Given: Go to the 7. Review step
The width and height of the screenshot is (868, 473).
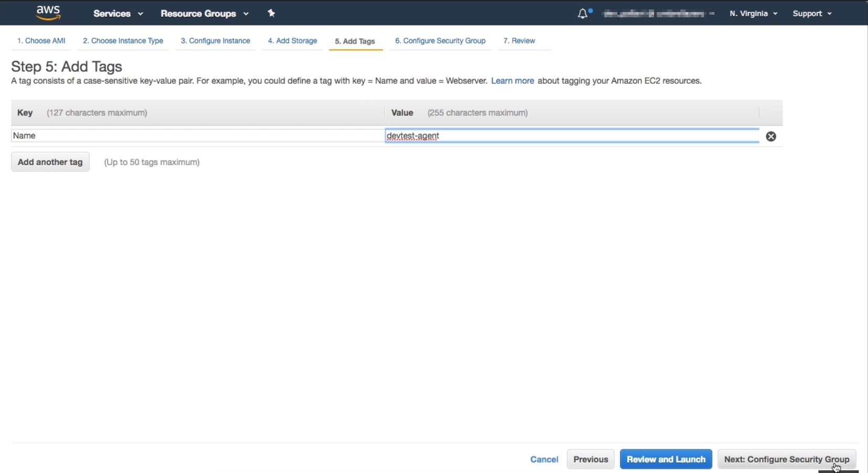Looking at the screenshot, I should (519, 41).
